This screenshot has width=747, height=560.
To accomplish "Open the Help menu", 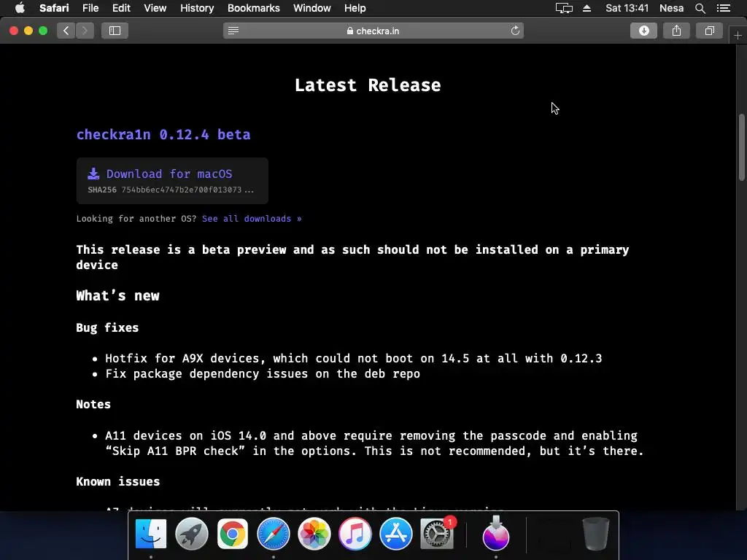I will pyautogui.click(x=355, y=8).
